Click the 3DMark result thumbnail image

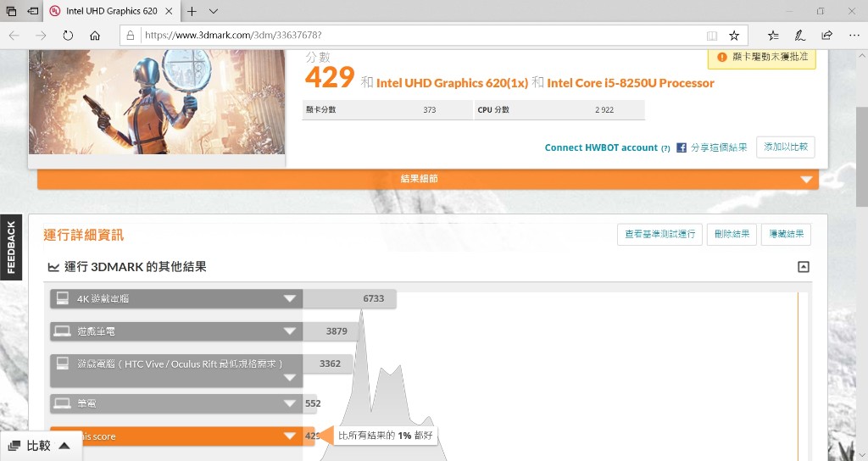coord(157,102)
